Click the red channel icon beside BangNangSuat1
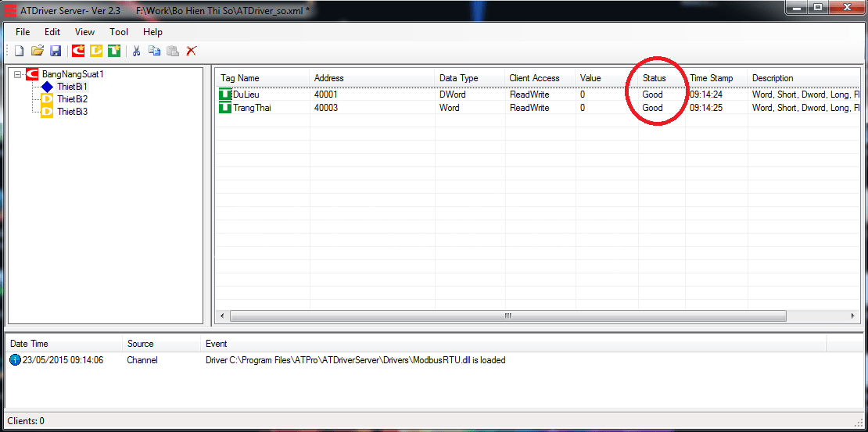Image resolution: width=868 pixels, height=432 pixels. (x=32, y=73)
